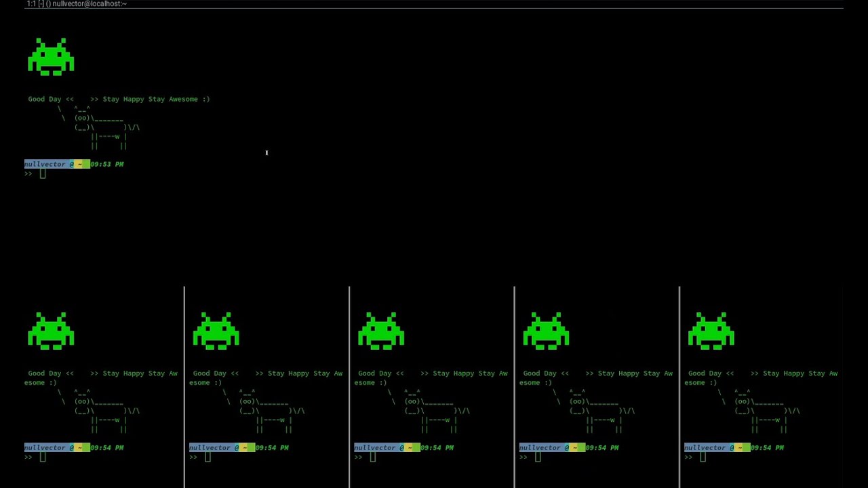Click the space invader in the rightmost bottom pane
The image size is (868, 488).
(711, 331)
